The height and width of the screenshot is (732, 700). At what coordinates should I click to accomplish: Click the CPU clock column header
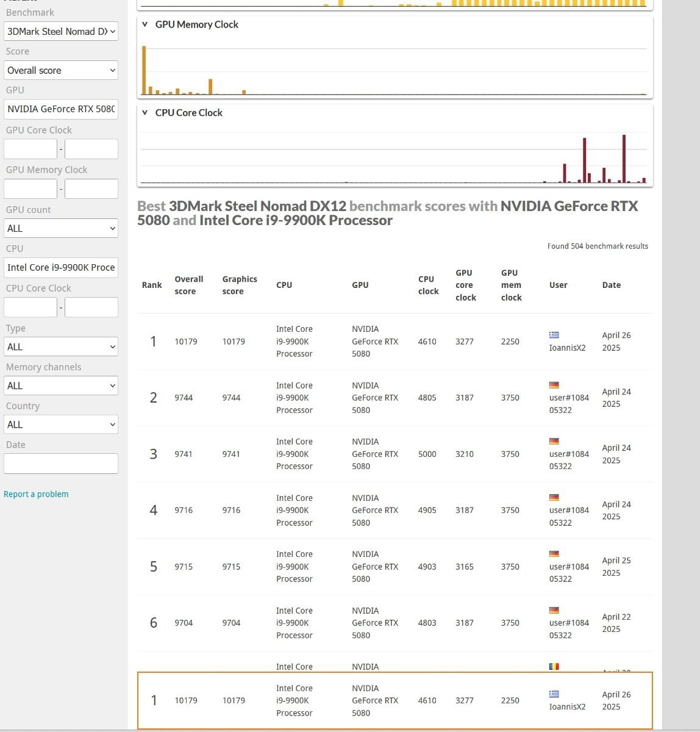(x=428, y=285)
